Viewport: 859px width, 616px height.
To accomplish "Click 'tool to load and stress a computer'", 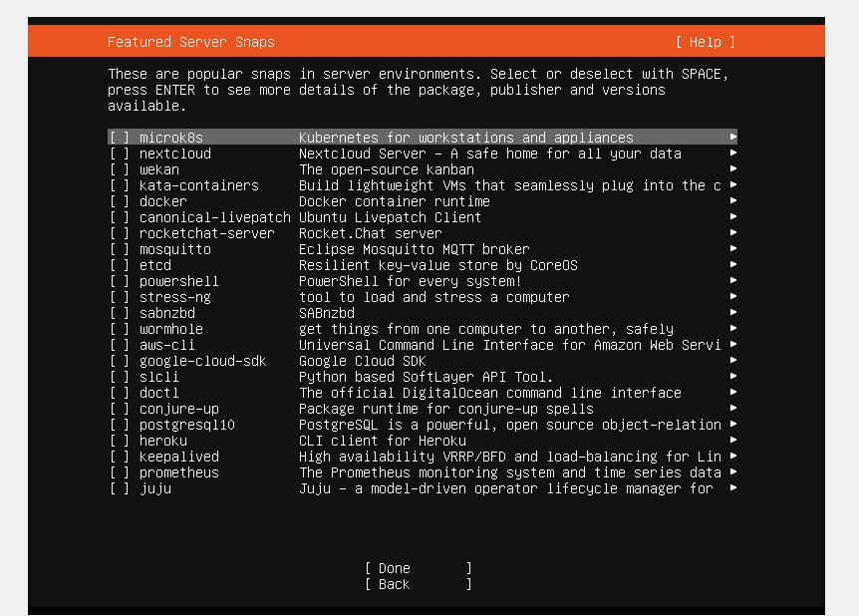I will tap(433, 297).
